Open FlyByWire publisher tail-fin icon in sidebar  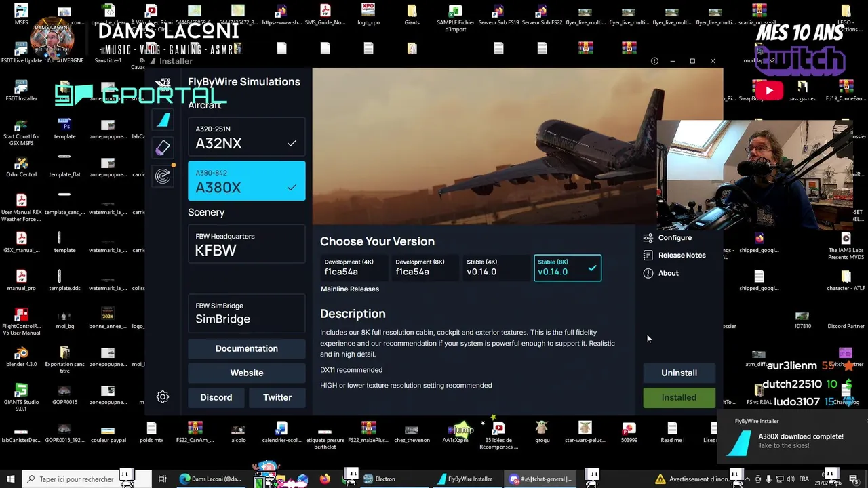[x=163, y=121]
